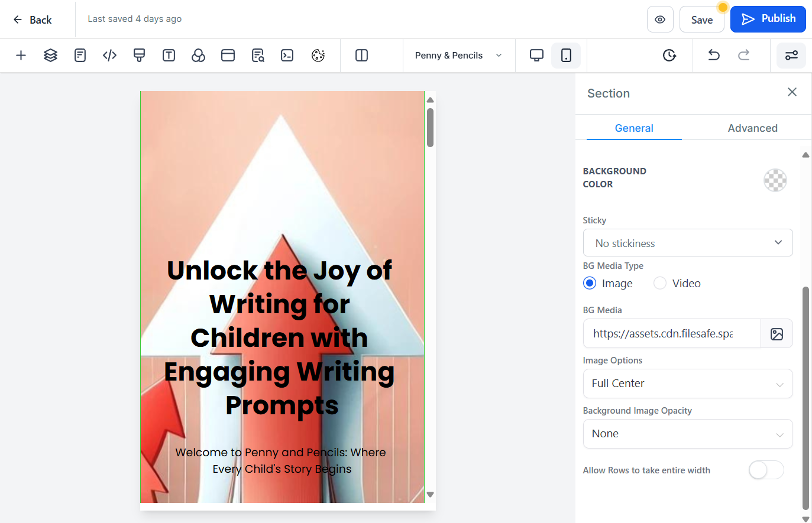The image size is (812, 523).
Task: Toggle the split column layout icon
Action: 361,56
